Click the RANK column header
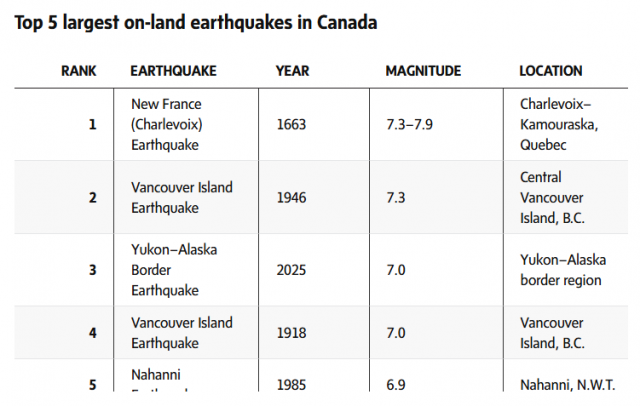The height and width of the screenshot is (406, 640). pos(79,71)
